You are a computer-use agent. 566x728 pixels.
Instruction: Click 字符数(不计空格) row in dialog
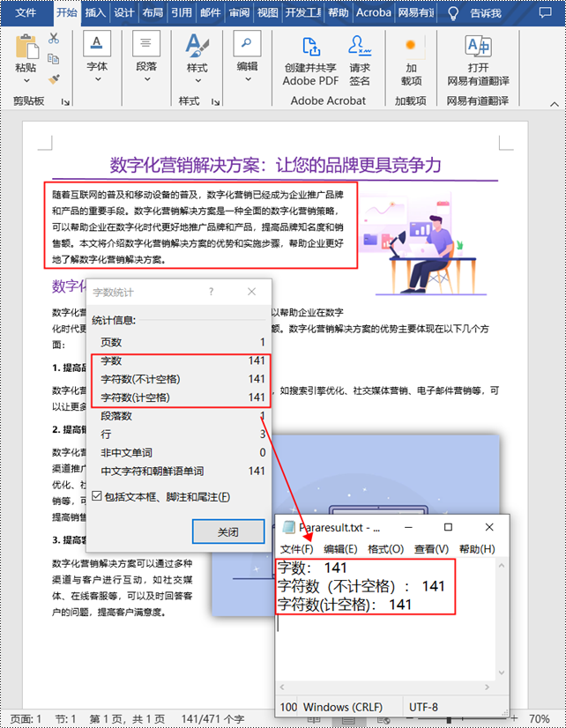tap(182, 379)
